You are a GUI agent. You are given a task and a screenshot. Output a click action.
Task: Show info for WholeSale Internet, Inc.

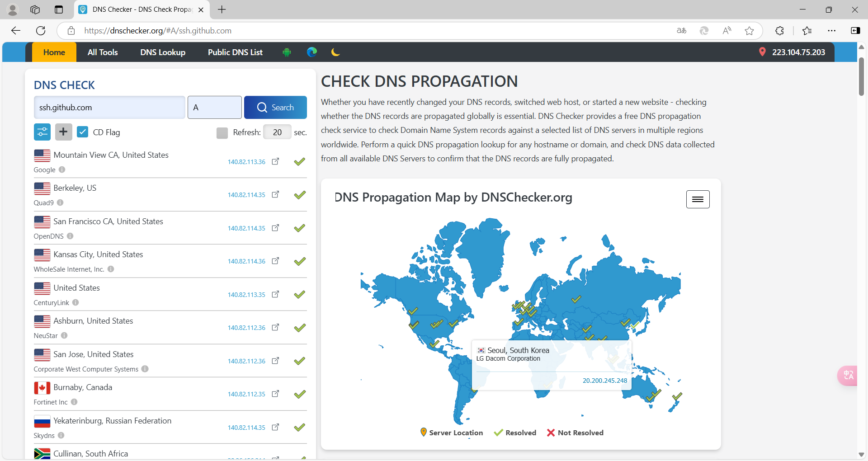coord(111,269)
